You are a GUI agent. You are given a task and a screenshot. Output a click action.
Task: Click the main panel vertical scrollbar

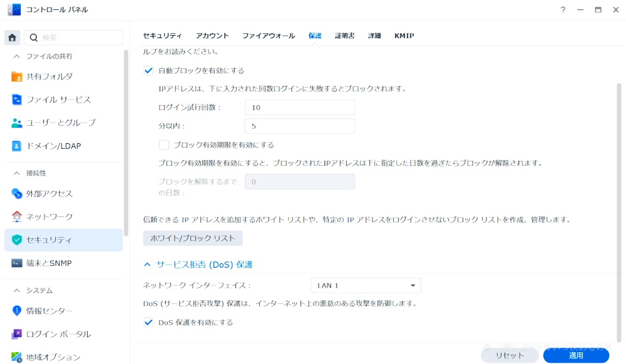point(619,211)
